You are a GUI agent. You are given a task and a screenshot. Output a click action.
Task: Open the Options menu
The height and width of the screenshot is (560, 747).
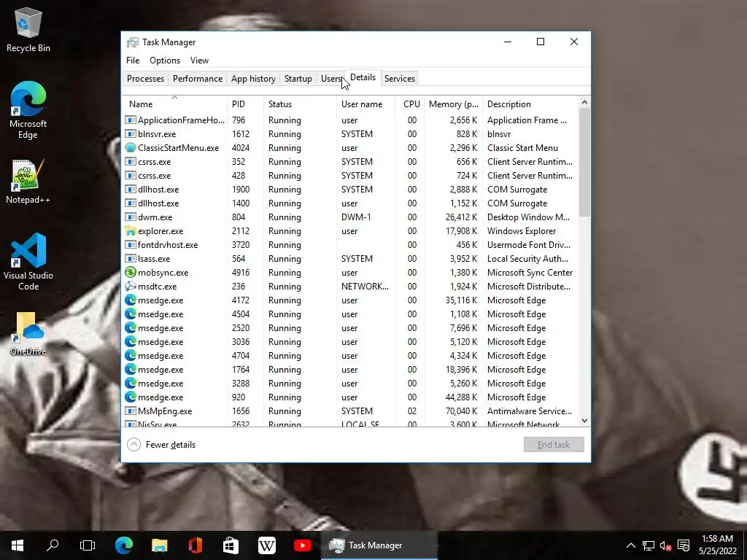(165, 61)
